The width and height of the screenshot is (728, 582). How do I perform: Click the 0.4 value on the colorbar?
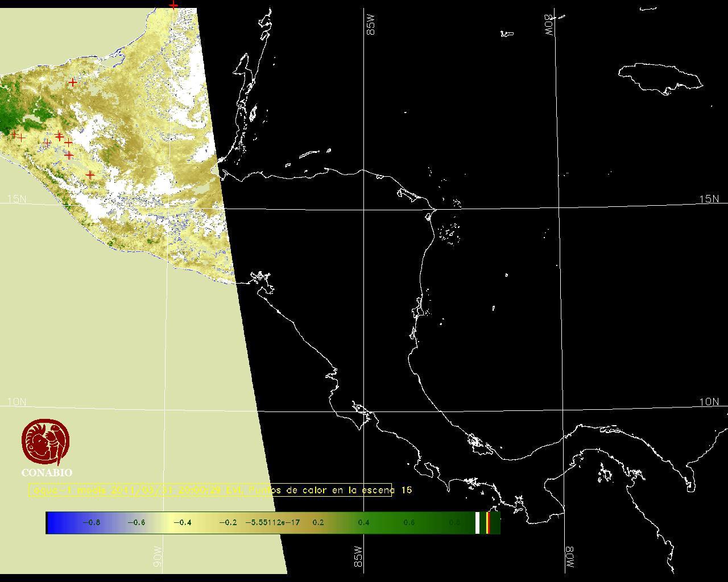[363, 522]
